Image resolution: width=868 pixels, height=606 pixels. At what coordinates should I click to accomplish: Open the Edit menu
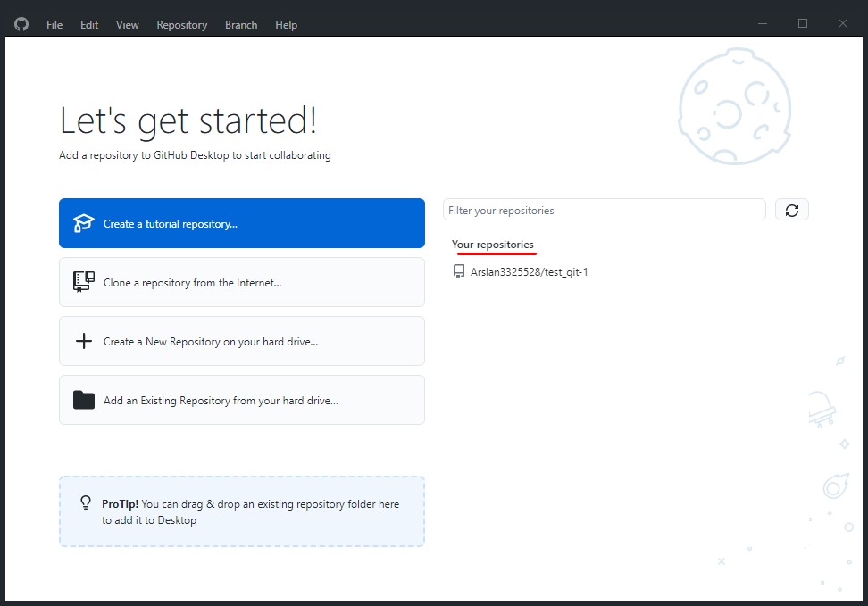click(89, 25)
